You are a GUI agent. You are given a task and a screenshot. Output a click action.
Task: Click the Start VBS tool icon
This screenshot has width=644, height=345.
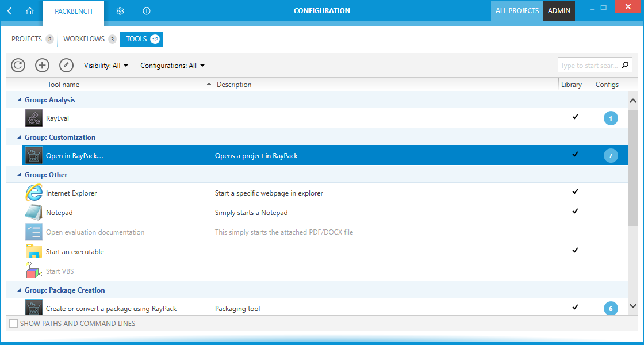34,270
